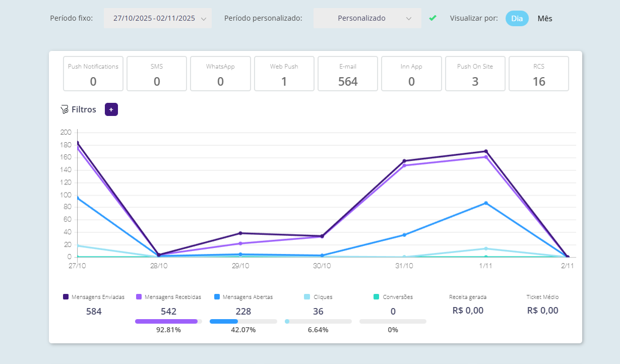Select the E-mail channel card

(348, 74)
